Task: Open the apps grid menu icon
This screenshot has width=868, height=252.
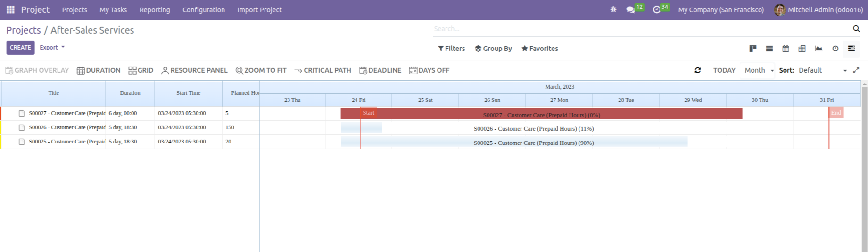Action: [10, 9]
